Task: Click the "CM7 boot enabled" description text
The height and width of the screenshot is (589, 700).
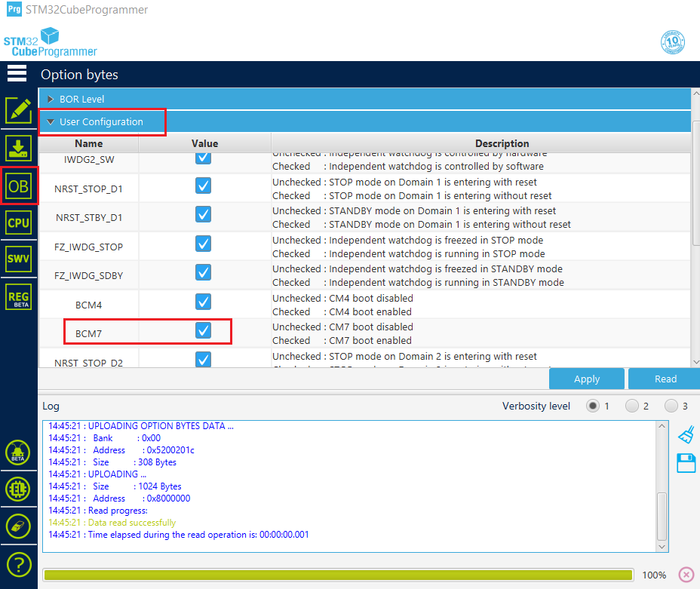Action: point(370,340)
